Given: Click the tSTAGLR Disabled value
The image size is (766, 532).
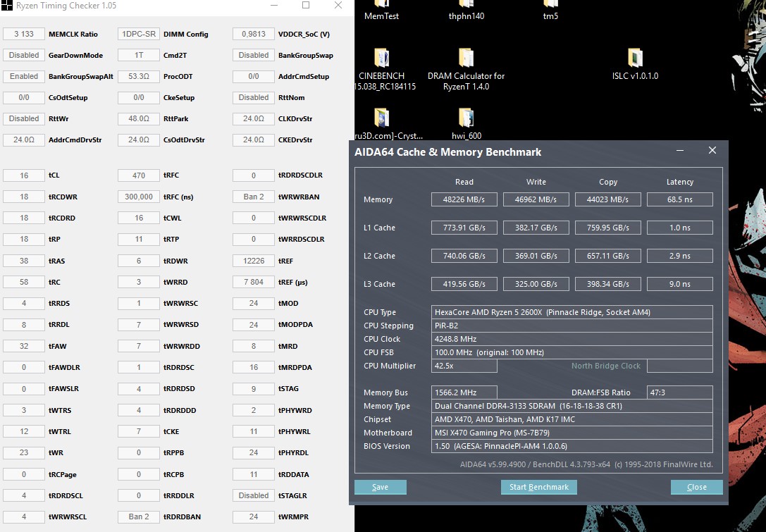Looking at the screenshot, I should (254, 495).
